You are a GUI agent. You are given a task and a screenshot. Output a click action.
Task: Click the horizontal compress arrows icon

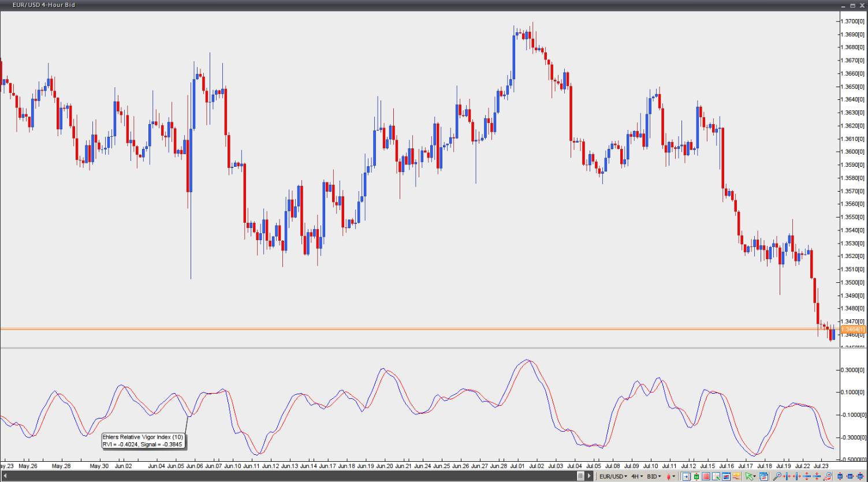787,476
